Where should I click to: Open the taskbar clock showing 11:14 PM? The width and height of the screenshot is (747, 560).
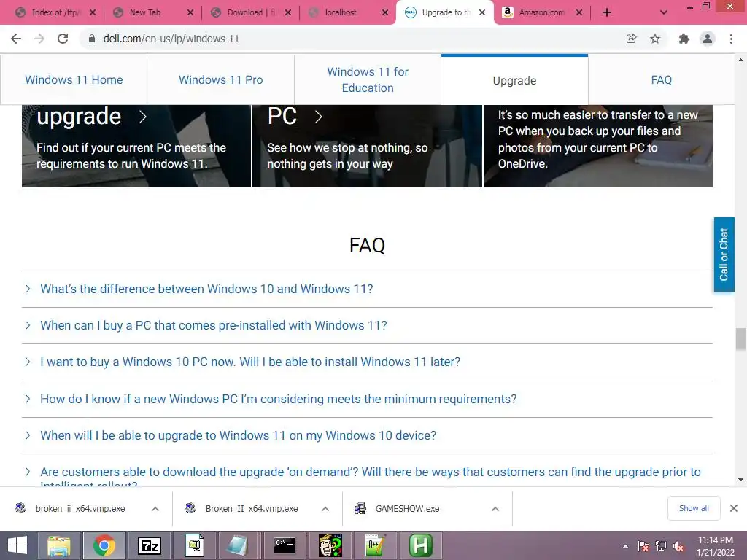(x=715, y=546)
